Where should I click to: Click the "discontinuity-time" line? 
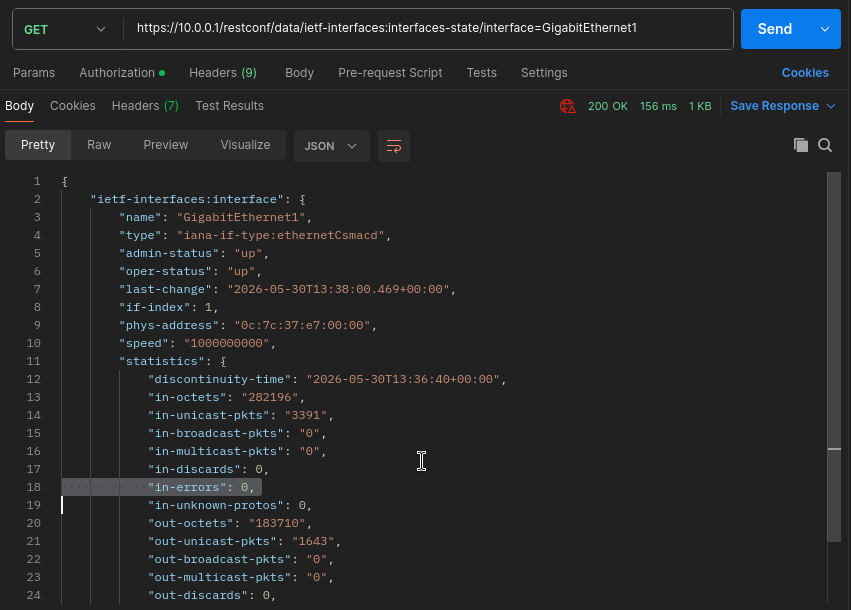click(327, 379)
